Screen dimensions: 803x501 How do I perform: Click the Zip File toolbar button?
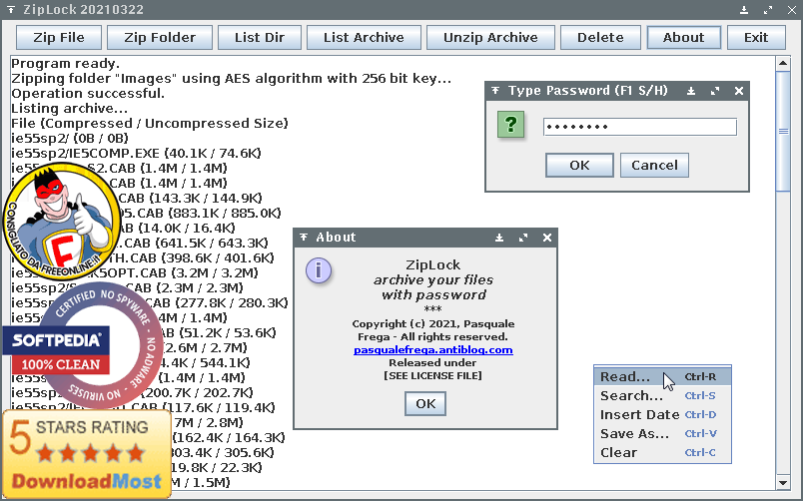tap(59, 38)
